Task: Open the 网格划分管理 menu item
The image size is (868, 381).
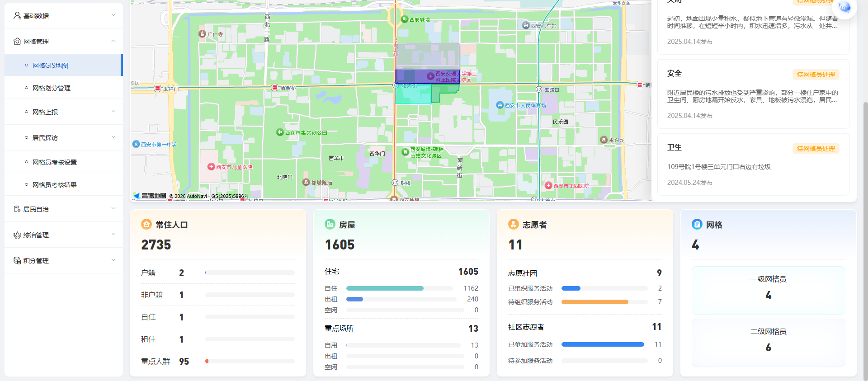Action: click(63, 88)
